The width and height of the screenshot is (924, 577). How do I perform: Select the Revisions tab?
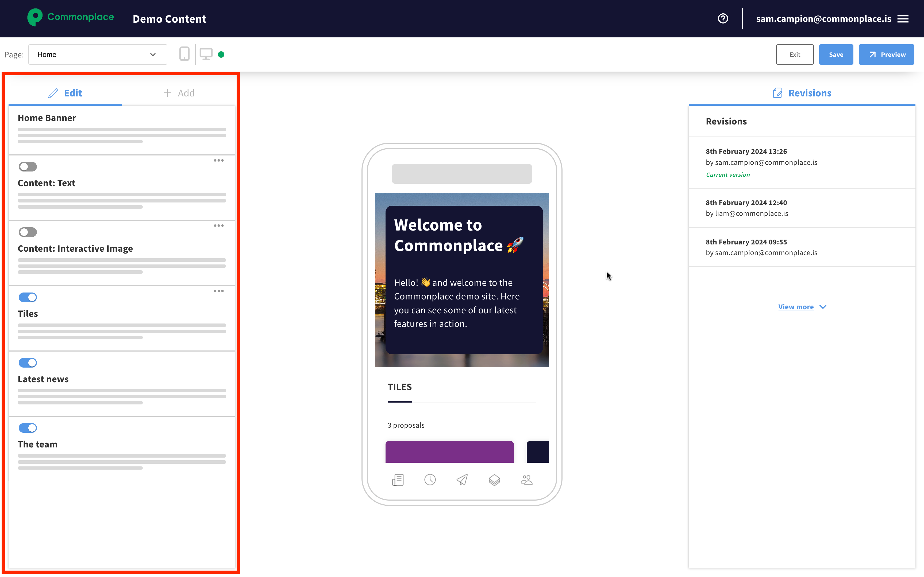pyautogui.click(x=802, y=93)
